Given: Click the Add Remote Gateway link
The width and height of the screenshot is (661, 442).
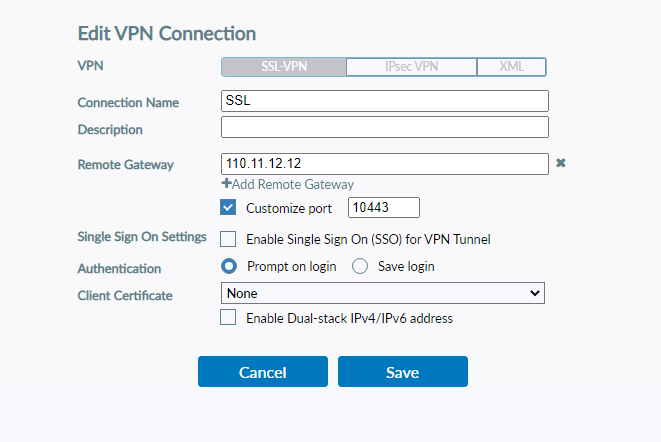Looking at the screenshot, I should tap(293, 184).
